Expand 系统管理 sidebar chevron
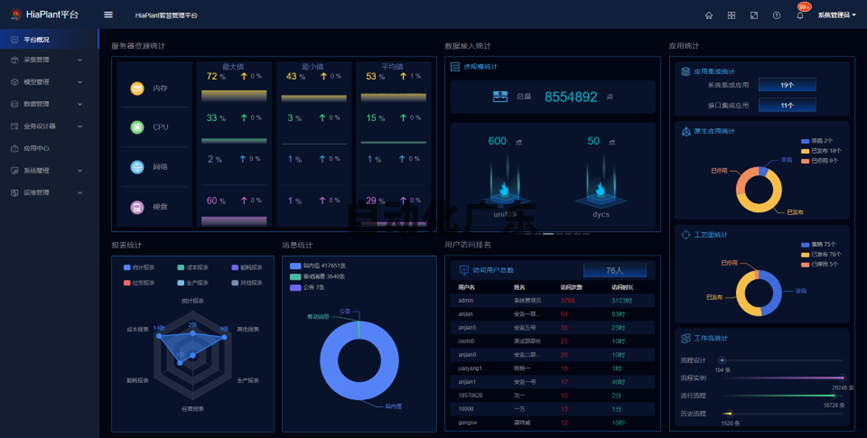This screenshot has width=867, height=438. tap(80, 170)
